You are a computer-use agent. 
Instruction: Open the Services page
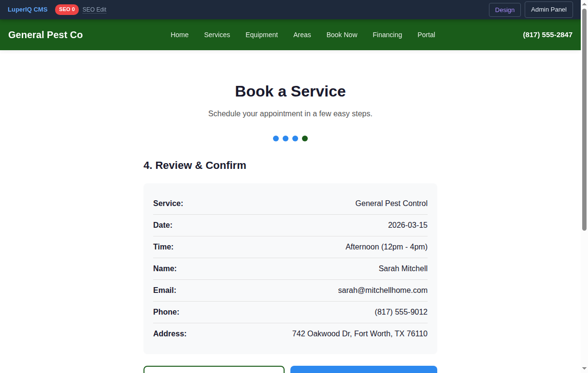coord(217,34)
